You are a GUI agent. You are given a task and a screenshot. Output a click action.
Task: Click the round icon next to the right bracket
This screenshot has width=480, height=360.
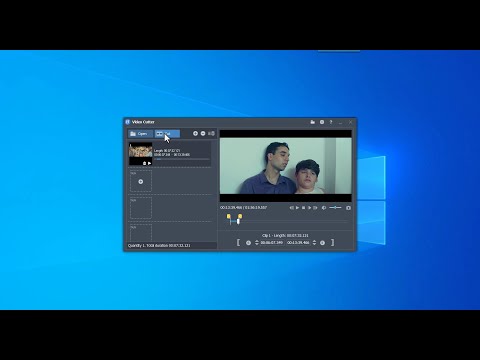(x=322, y=243)
